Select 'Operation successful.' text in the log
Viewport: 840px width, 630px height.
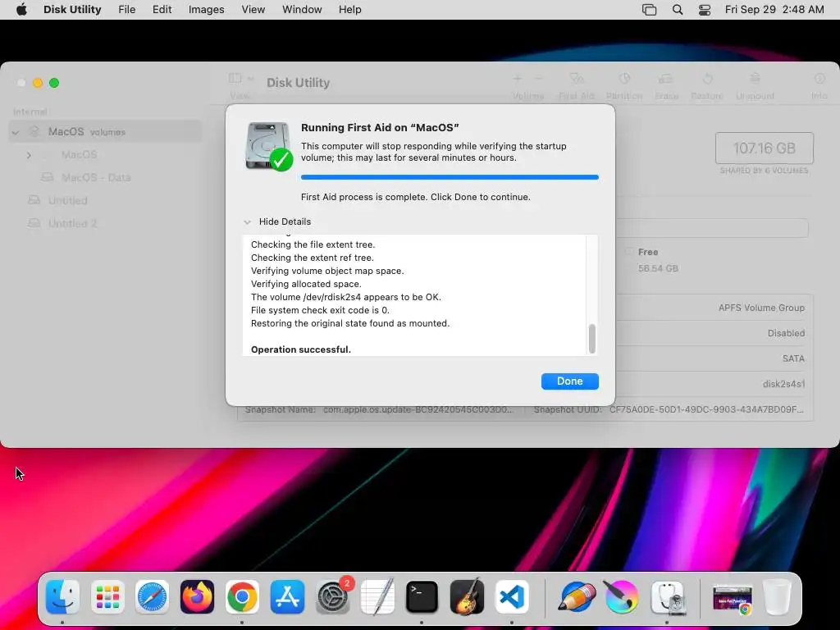click(x=300, y=349)
